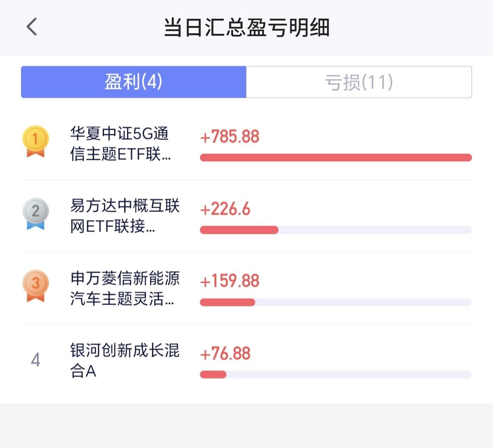Image resolution: width=493 pixels, height=448 pixels.
Task: Switch to the 亏损(11) tab
Action: [x=359, y=82]
